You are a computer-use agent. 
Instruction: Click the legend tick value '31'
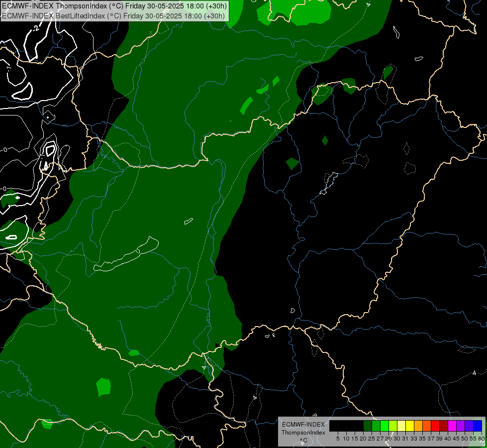(x=405, y=439)
